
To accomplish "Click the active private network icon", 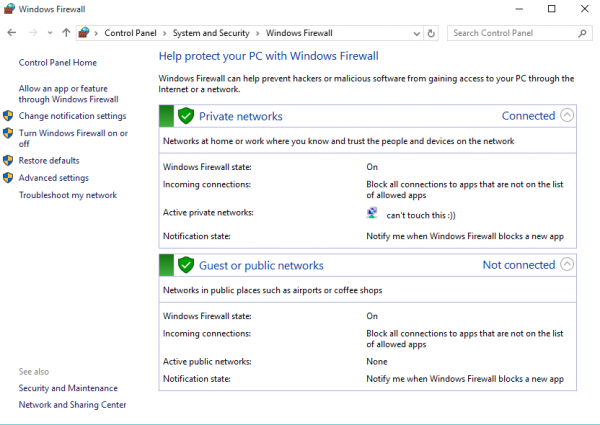I will click(x=373, y=213).
